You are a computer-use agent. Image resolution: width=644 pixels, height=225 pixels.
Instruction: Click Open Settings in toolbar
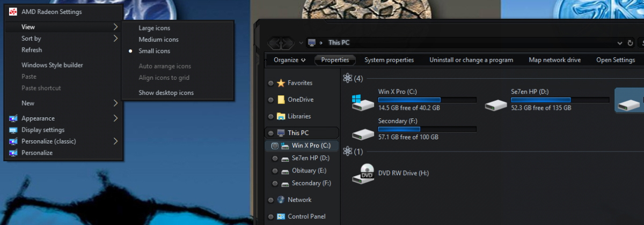616,60
